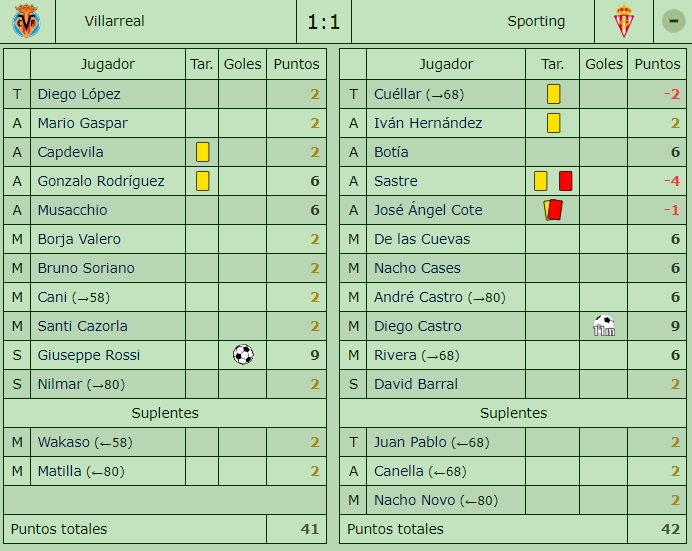Click Capdevila's yellow card icon
Image resolution: width=692 pixels, height=551 pixels.
202,152
